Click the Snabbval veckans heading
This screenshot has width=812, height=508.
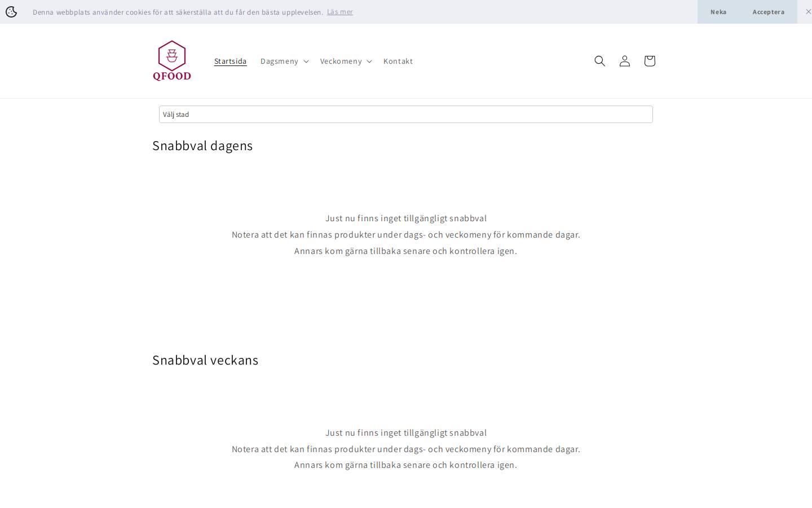[205, 360]
